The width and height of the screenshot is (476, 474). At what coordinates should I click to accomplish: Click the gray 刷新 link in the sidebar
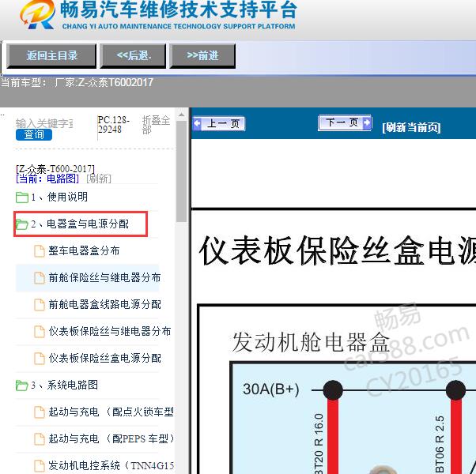coord(99,179)
